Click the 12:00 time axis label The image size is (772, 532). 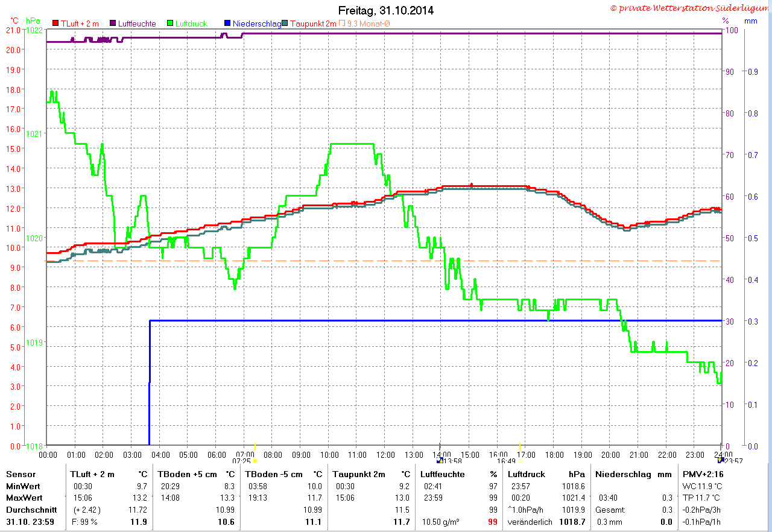pyautogui.click(x=385, y=454)
